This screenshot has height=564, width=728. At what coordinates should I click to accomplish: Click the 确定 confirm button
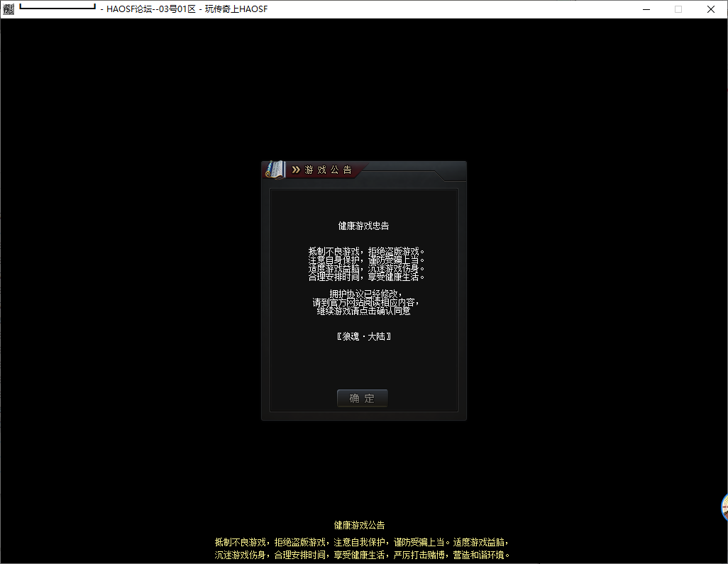tap(362, 398)
